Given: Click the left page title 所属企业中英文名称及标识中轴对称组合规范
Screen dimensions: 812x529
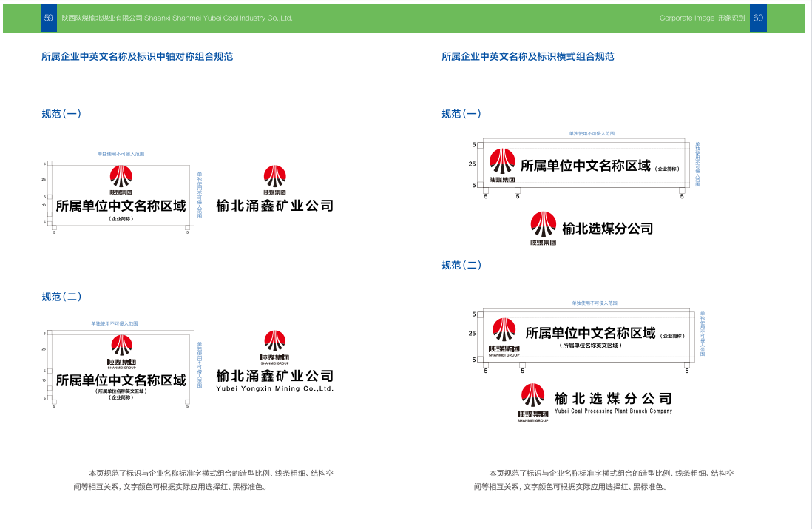Looking at the screenshot, I should coord(137,56).
